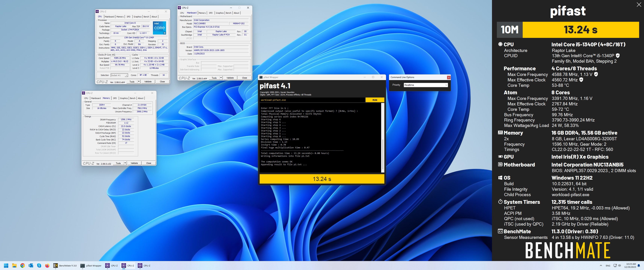This screenshot has width=644, height=270.
Task: Open the Windows Start menu
Action: click(x=6, y=265)
